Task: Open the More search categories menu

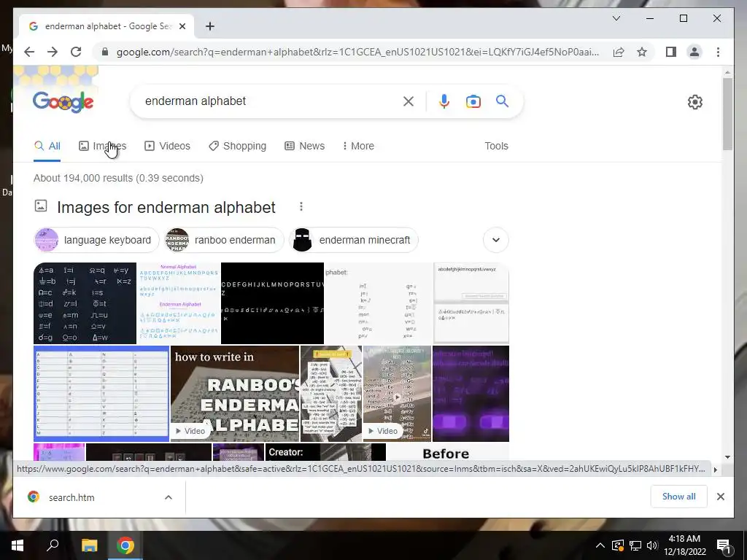Action: [358, 146]
